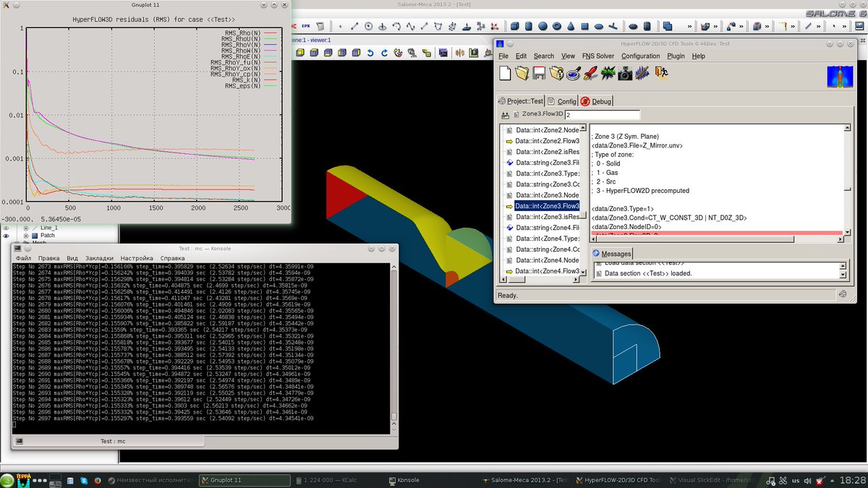868x488 pixels.
Task: Open Konsole menu Файл
Action: (x=23, y=258)
